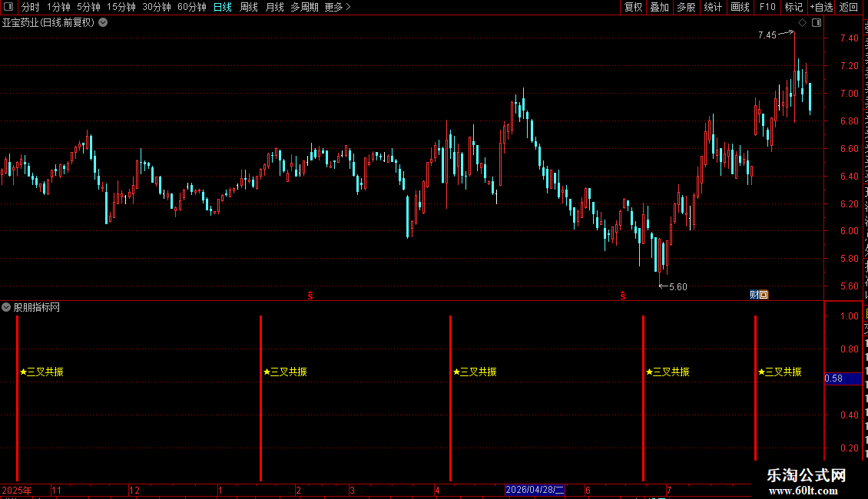Viewport: 868px width, 499px height.
Task: Click the 返回 back button
Action: tap(848, 7)
